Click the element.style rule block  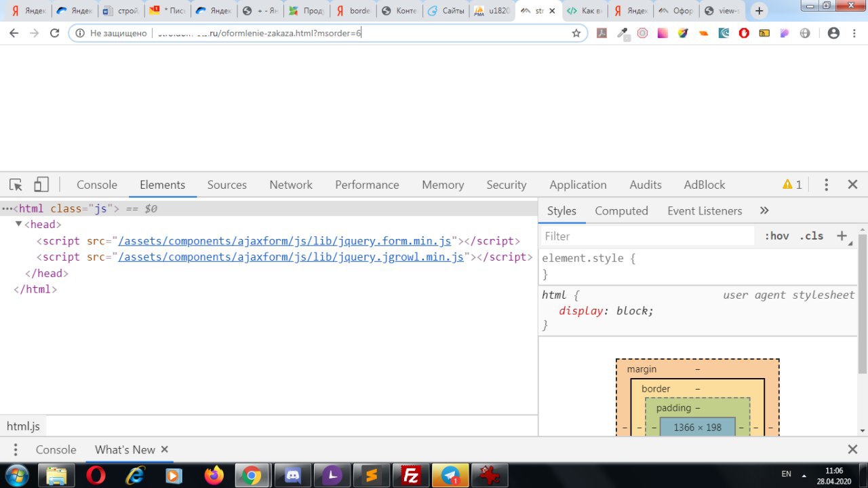[698, 266]
